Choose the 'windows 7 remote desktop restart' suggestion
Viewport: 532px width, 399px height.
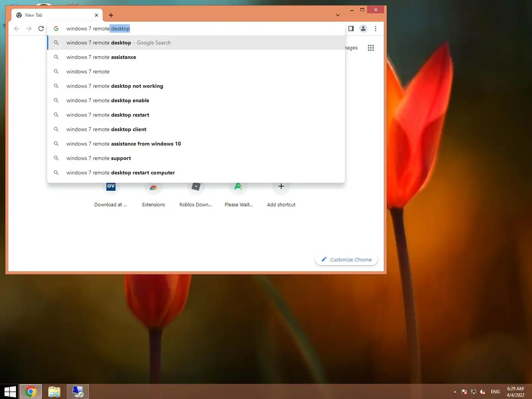tap(196, 115)
